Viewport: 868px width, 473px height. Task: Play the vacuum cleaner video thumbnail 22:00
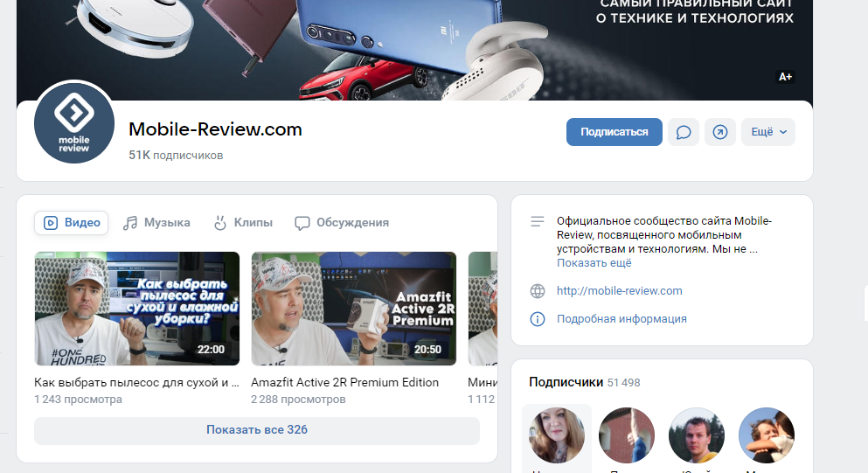[x=136, y=309]
